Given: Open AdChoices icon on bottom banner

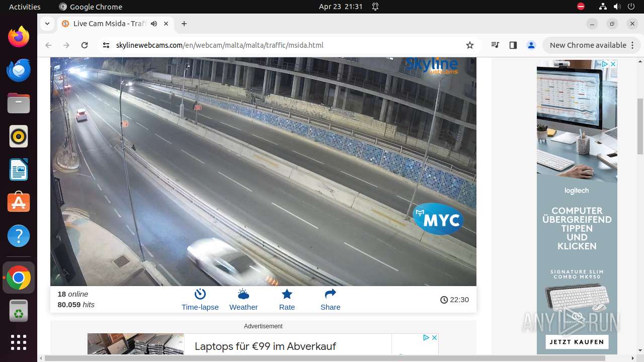Looking at the screenshot, I should 426,337.
